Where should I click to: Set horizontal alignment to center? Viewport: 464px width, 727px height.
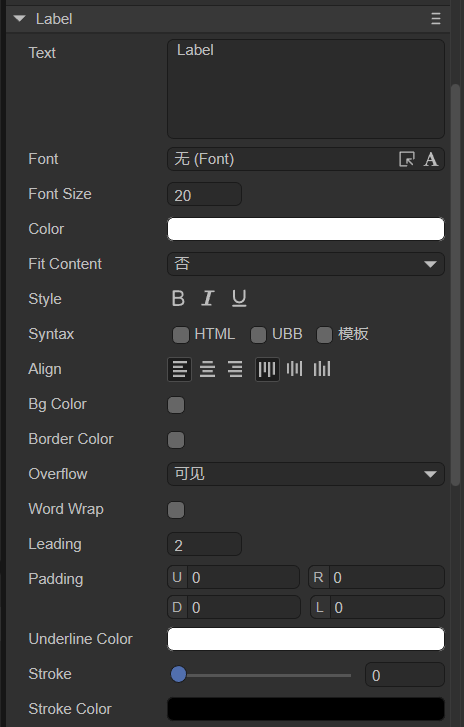point(207,370)
